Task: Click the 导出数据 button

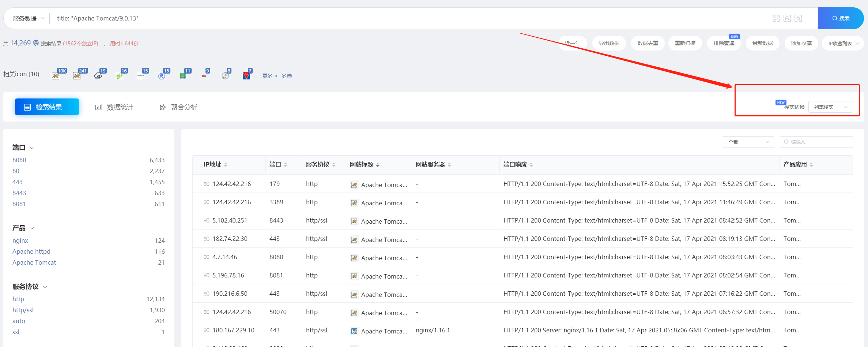Action: coord(609,43)
